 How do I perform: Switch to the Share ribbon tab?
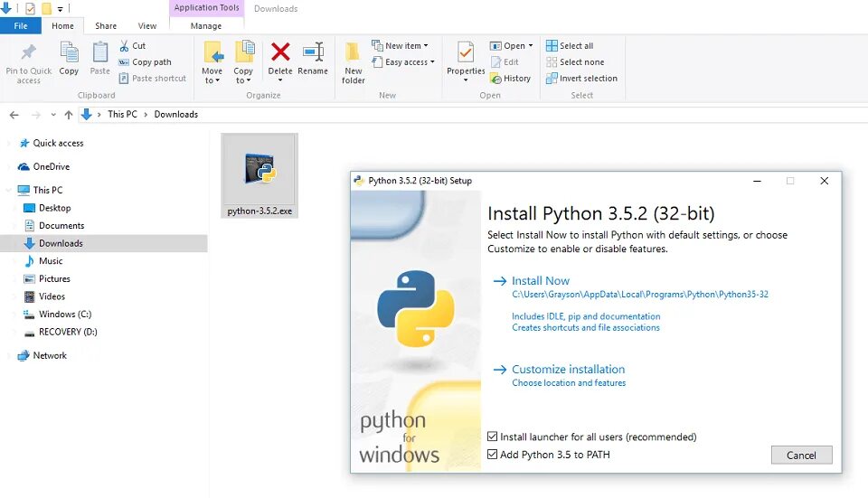(106, 26)
